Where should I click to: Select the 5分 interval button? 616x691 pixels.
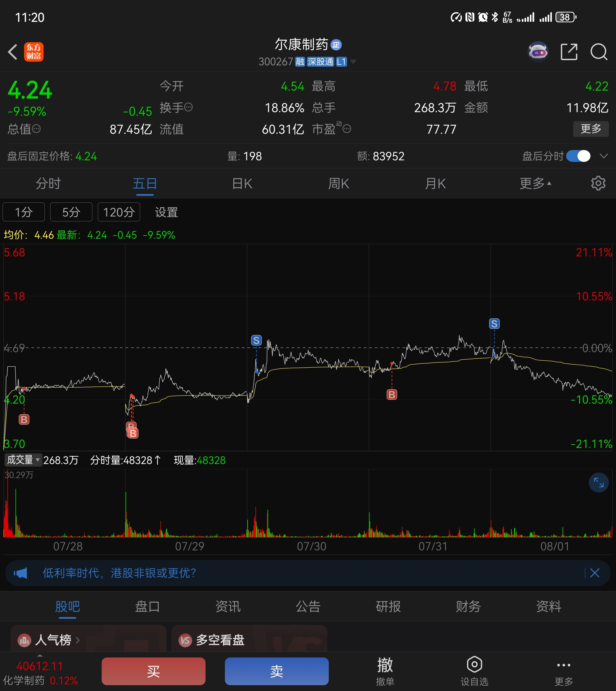[71, 212]
